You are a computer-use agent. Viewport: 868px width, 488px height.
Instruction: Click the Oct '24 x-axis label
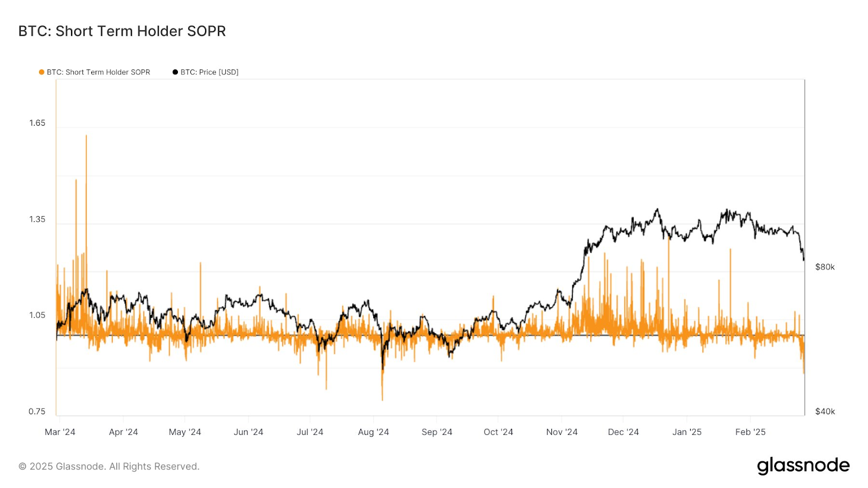[499, 432]
